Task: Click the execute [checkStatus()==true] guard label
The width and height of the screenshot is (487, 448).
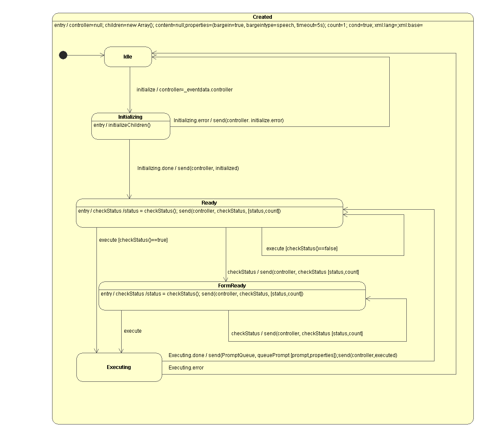Action: 133,240
